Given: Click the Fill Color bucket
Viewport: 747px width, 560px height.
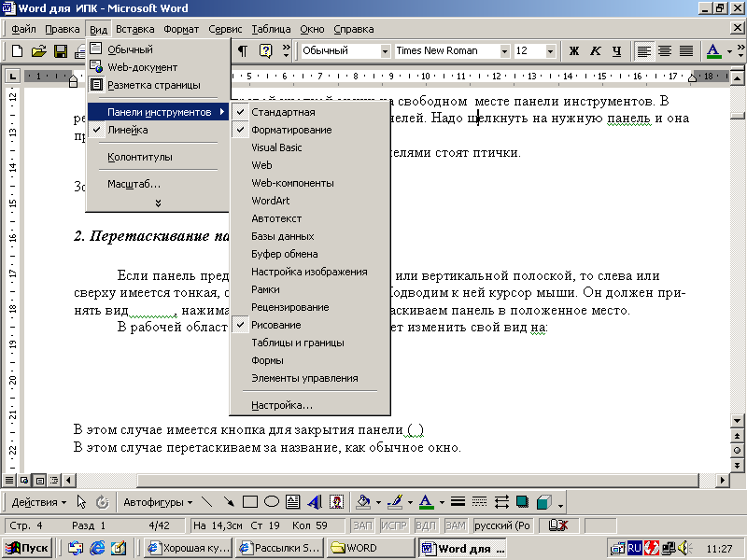Looking at the screenshot, I should click(363, 502).
